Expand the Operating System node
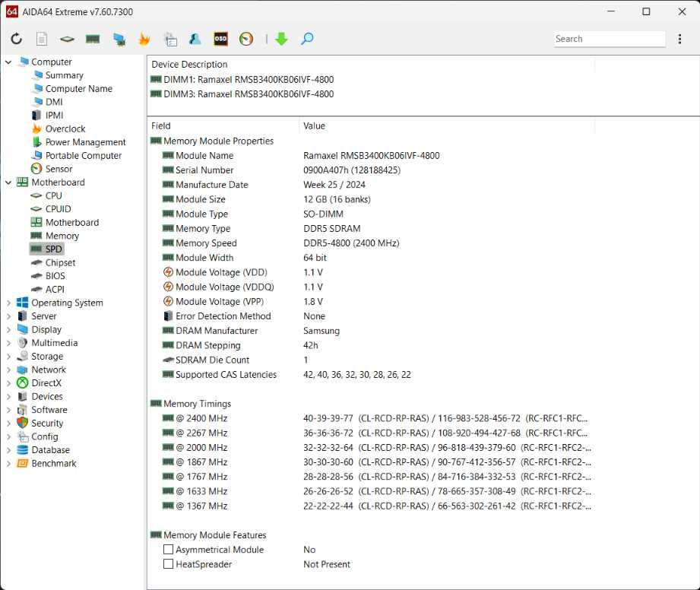This screenshot has height=590, width=700. (x=8, y=303)
